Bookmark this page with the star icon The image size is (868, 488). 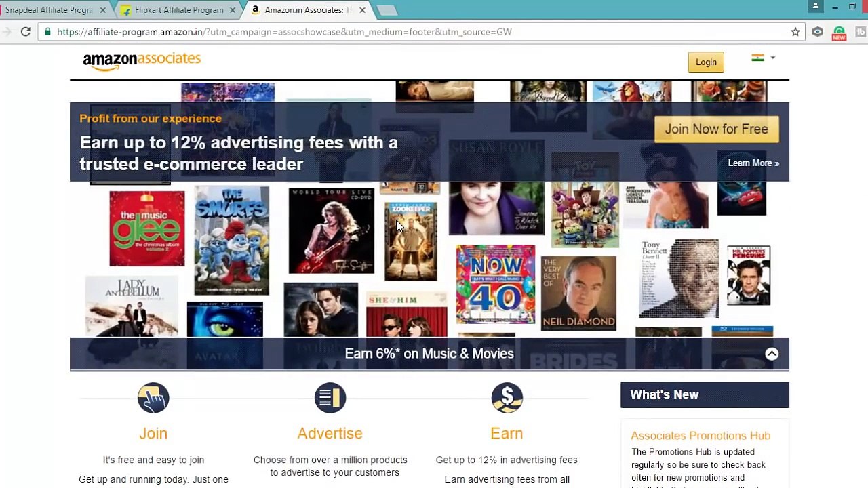point(795,32)
